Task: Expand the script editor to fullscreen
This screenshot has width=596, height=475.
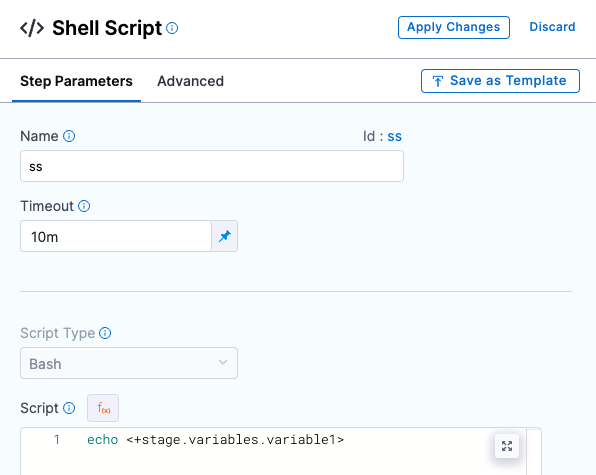Action: click(x=507, y=446)
